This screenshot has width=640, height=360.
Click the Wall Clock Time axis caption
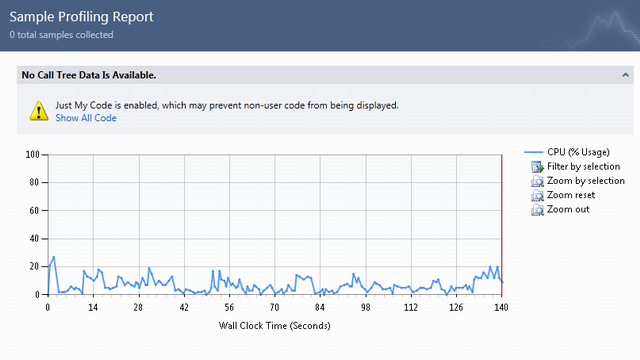[274, 326]
